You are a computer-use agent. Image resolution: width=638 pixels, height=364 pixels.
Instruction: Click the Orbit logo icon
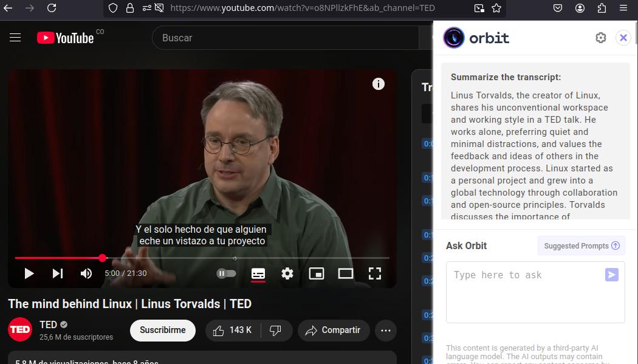[x=454, y=38]
